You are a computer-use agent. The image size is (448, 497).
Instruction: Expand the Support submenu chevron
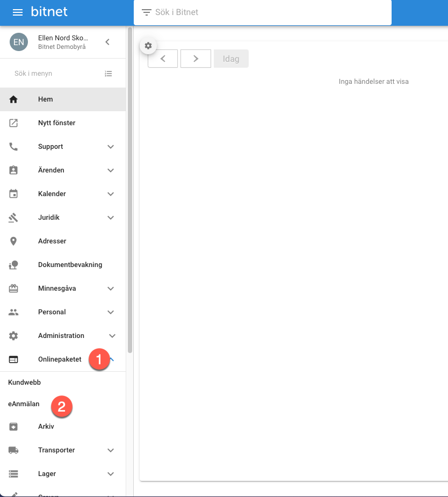click(x=111, y=147)
